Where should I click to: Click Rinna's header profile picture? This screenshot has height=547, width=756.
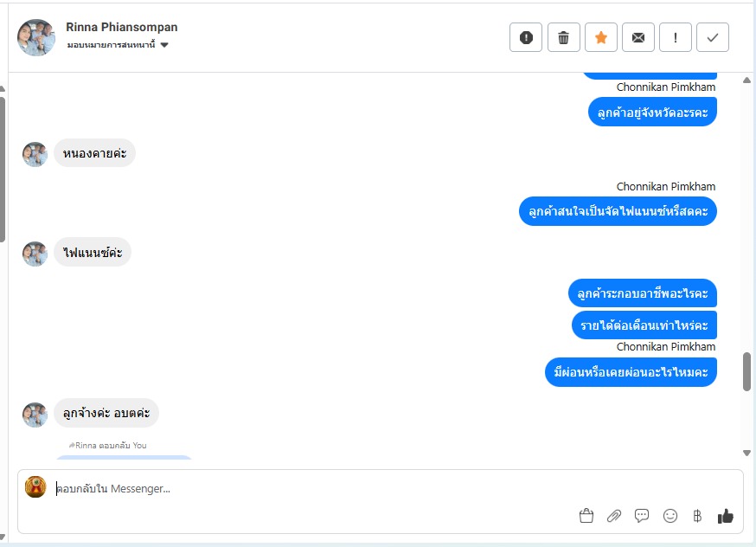[36, 37]
